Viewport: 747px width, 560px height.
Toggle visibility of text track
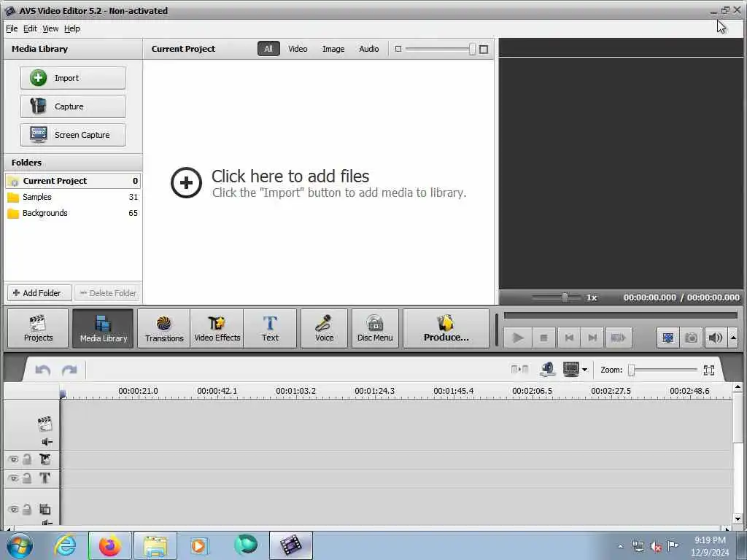[13, 478]
